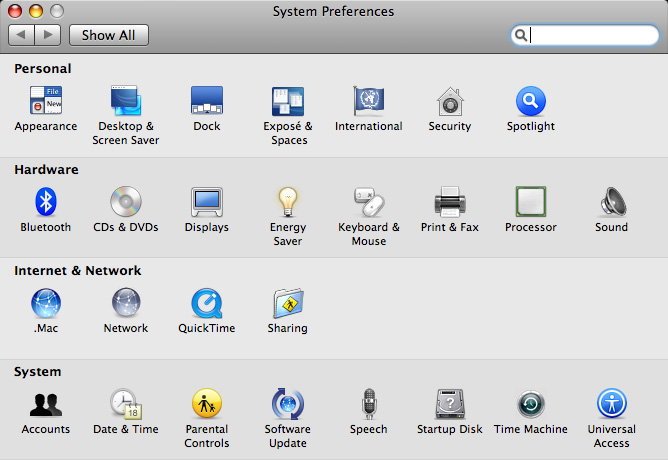This screenshot has width=668, height=460.
Task: Click the Show All button
Action: click(x=109, y=35)
